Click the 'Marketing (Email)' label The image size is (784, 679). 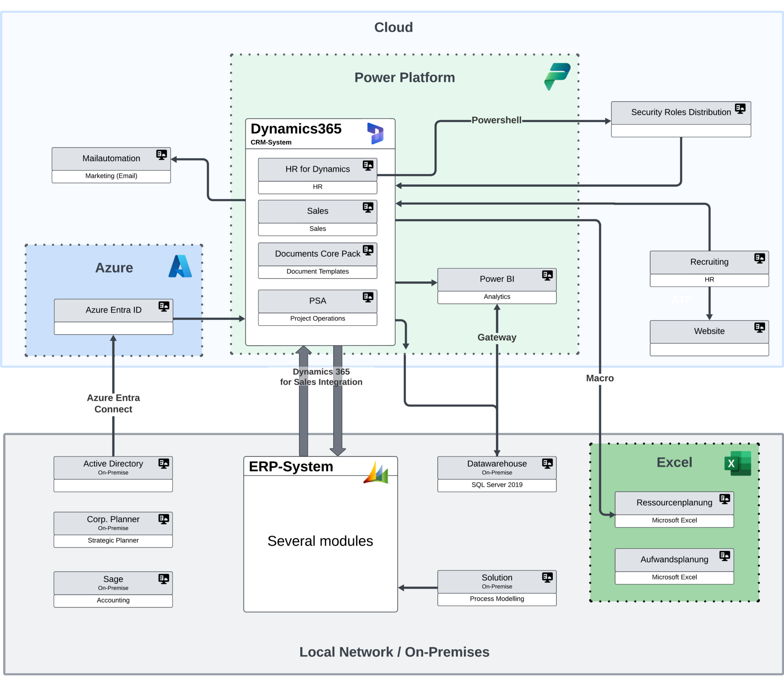[111, 176]
